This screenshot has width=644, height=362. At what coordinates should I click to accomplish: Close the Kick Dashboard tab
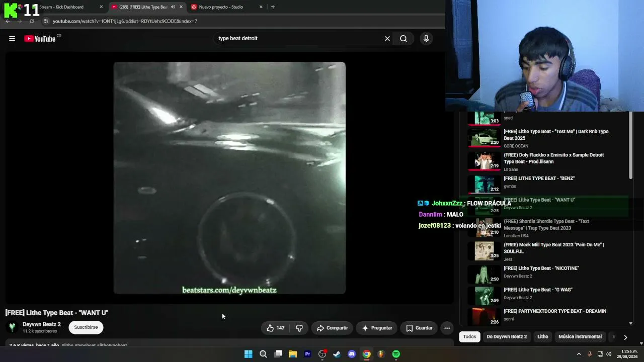pos(101,7)
